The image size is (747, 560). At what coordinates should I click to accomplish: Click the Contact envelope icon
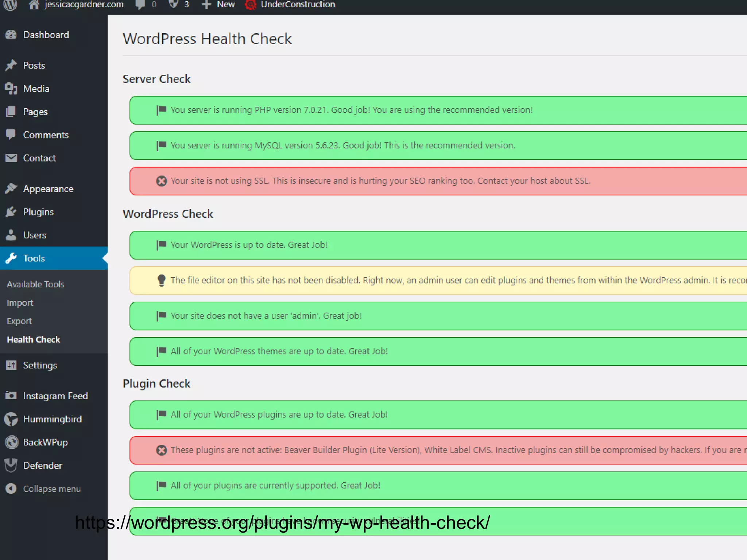[11, 158]
